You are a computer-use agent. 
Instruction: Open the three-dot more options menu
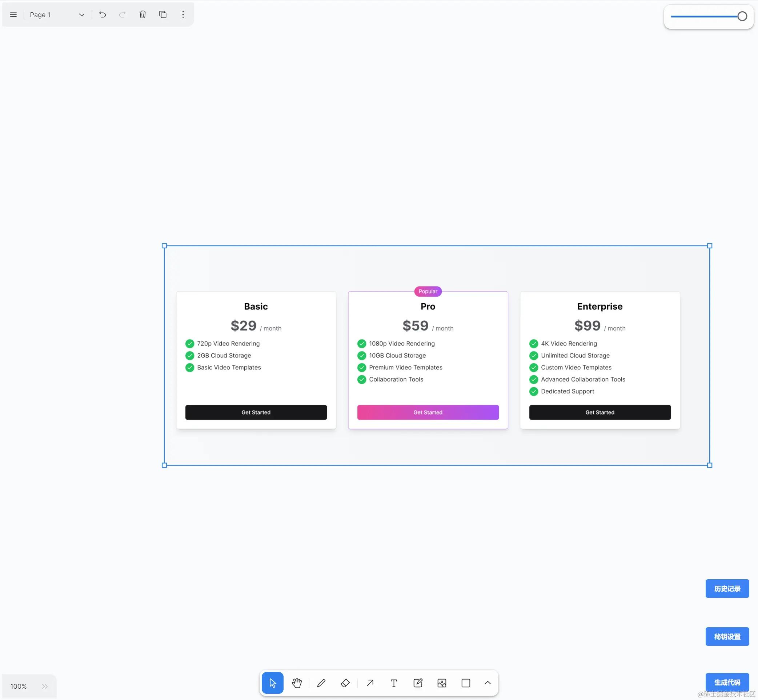coord(183,15)
